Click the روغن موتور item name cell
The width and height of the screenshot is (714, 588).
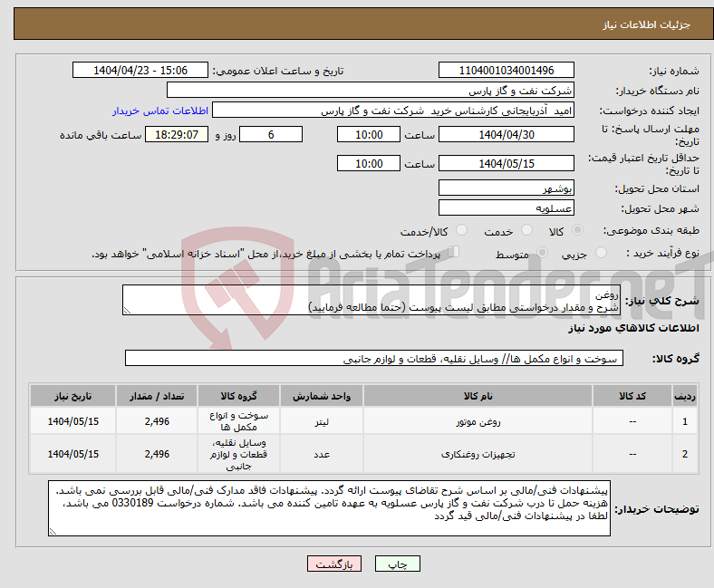pyautogui.click(x=478, y=422)
